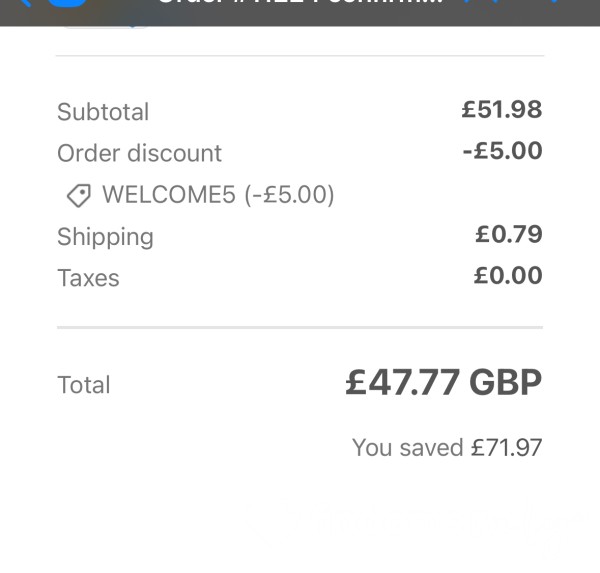
Task: Tap the truncated Order title in header
Action: (302, 2)
